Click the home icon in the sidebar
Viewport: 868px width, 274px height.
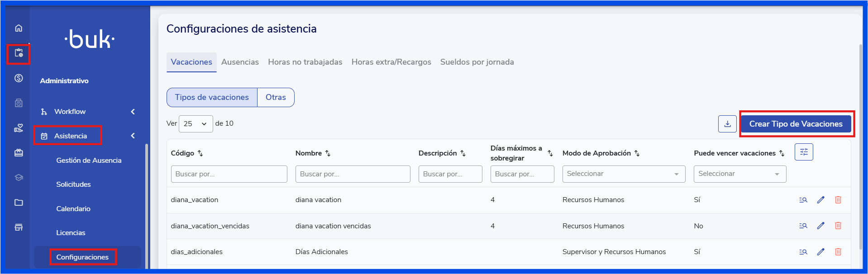pyautogui.click(x=19, y=28)
